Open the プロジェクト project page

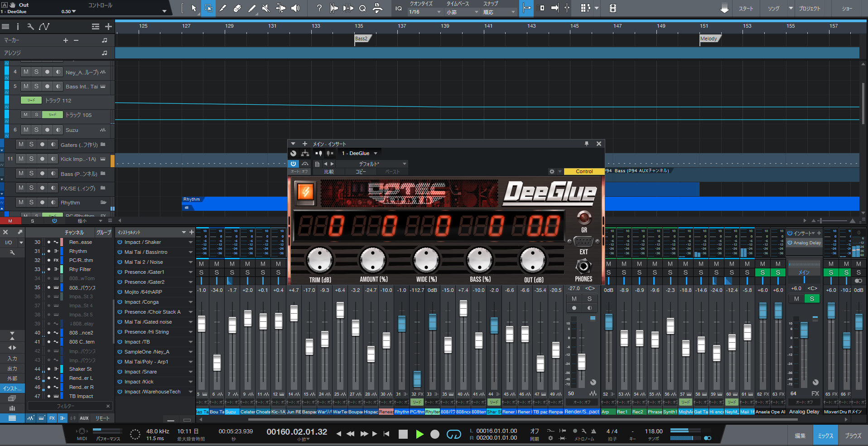809,8
